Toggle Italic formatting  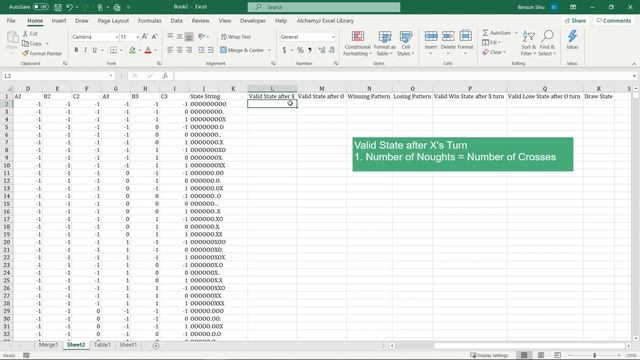tap(85, 50)
